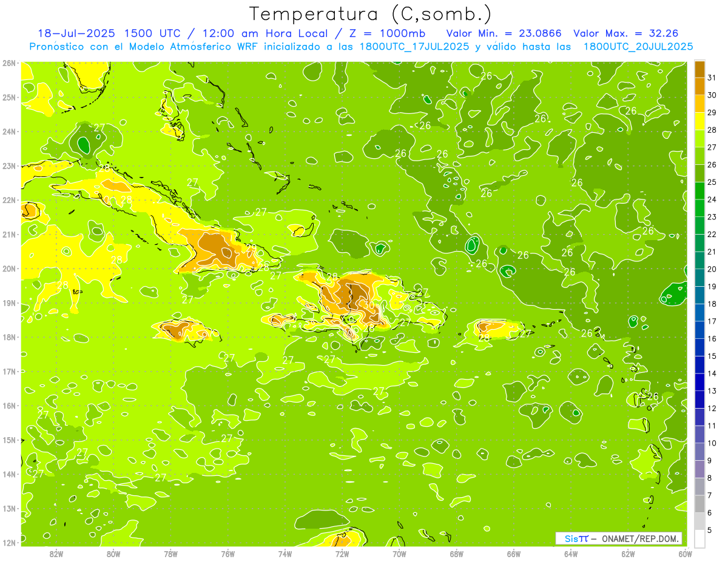The width and height of the screenshot is (728, 562).
Task: Select legend scale number 15
Action: [712, 356]
